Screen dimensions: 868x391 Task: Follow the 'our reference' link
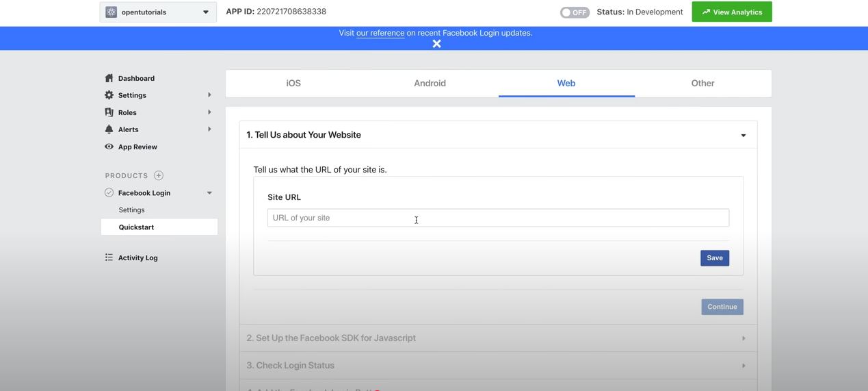tap(380, 33)
